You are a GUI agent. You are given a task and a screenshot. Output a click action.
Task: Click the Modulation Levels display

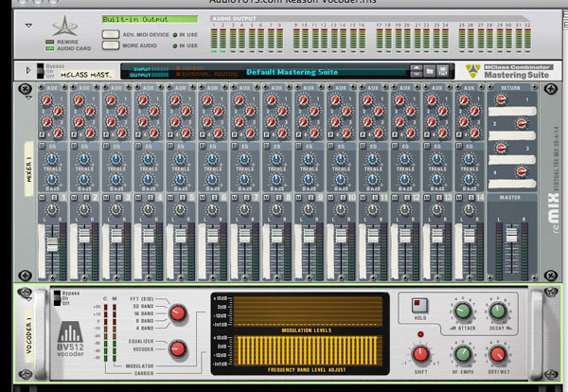(308, 312)
